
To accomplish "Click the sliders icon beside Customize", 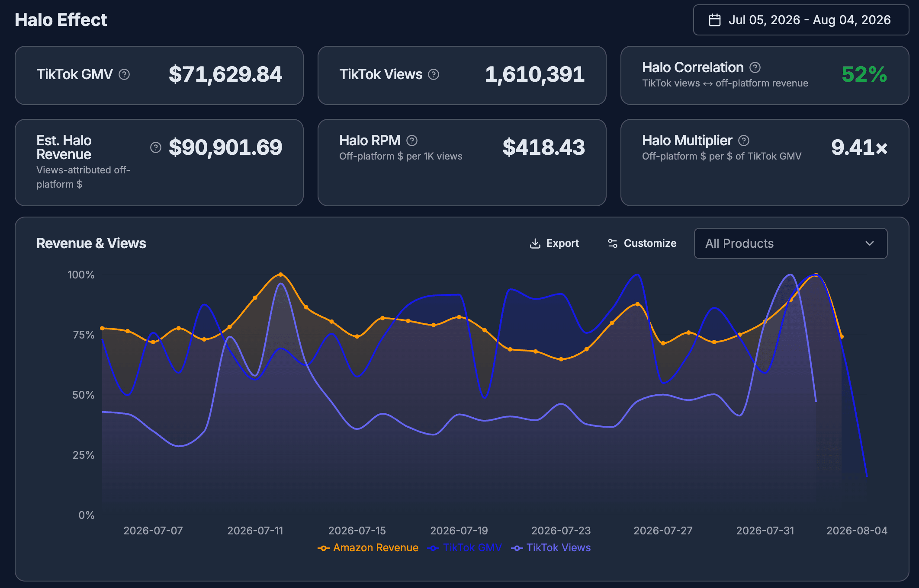I will pos(613,243).
